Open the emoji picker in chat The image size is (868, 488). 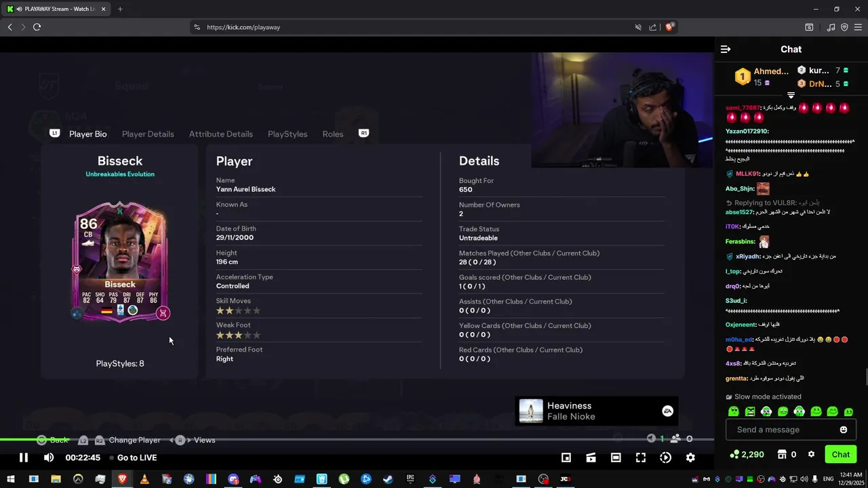[844, 430]
